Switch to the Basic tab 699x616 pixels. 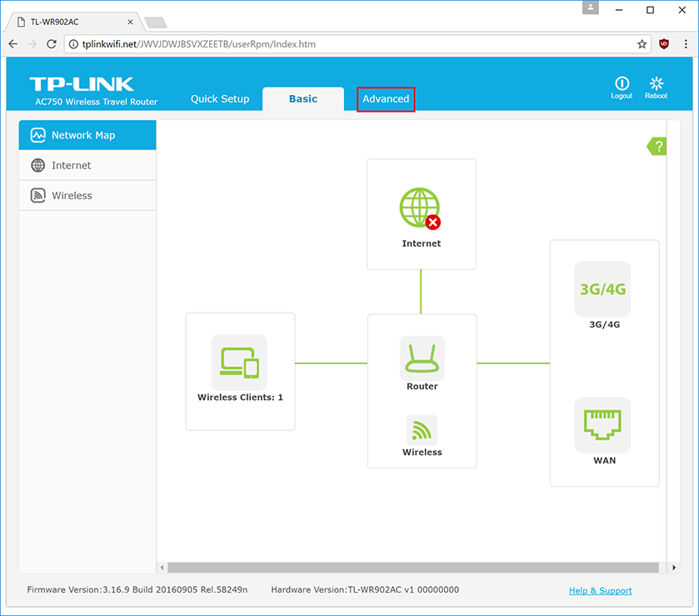point(303,98)
